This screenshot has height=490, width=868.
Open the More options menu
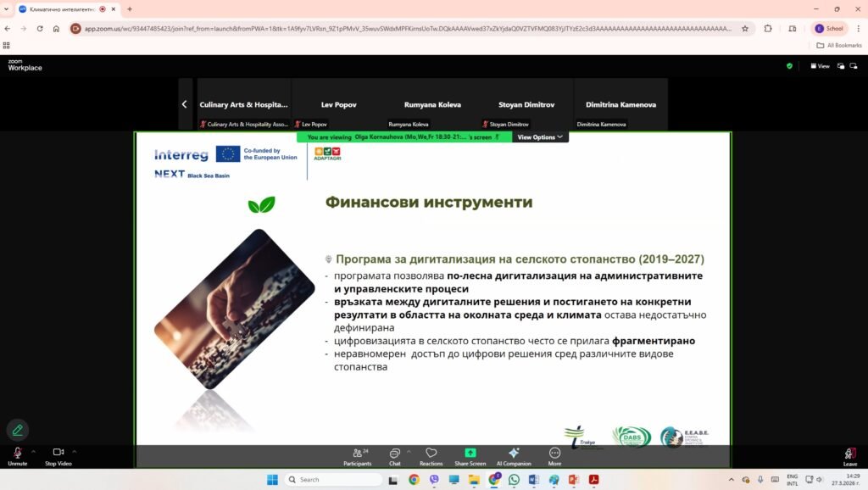[x=554, y=455]
